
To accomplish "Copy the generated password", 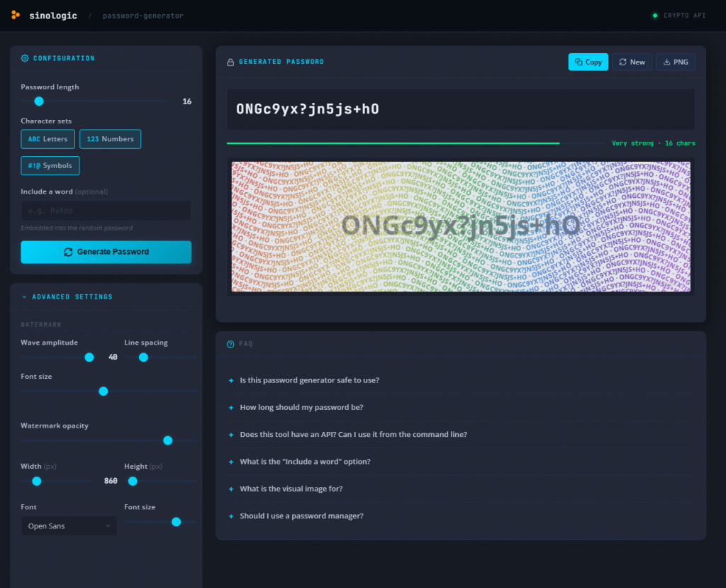I will pyautogui.click(x=588, y=62).
